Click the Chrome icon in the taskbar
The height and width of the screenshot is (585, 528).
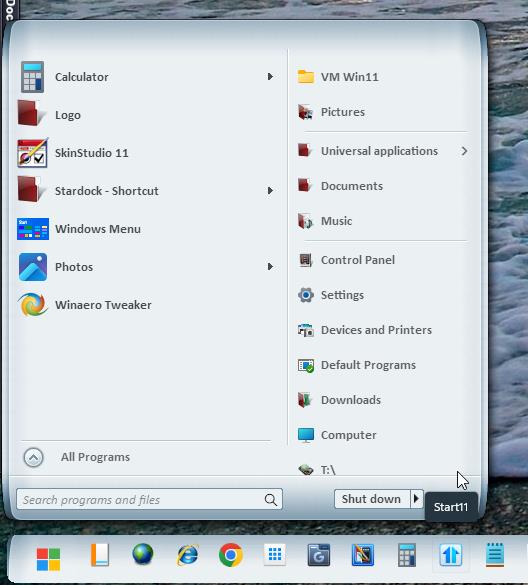click(x=231, y=555)
